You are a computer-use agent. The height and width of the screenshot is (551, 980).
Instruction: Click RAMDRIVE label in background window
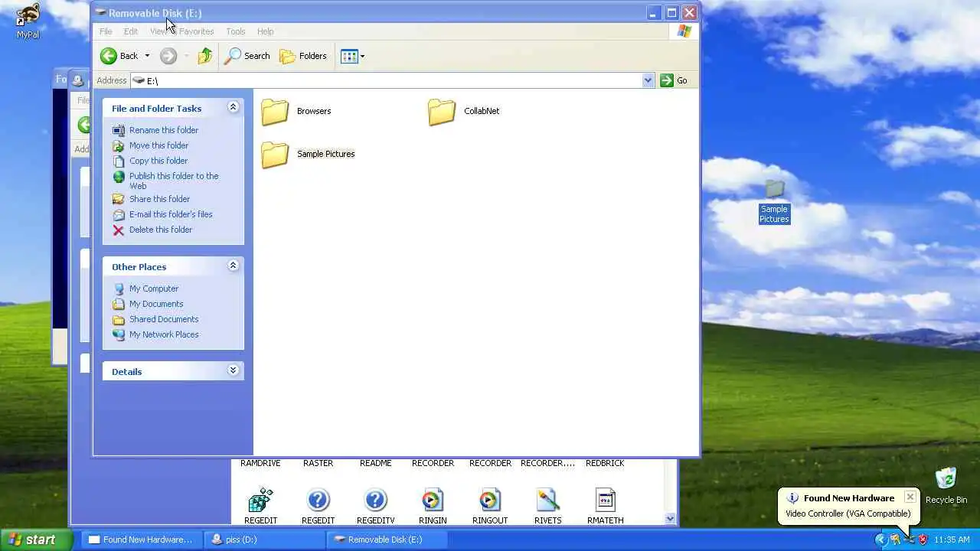pos(260,463)
